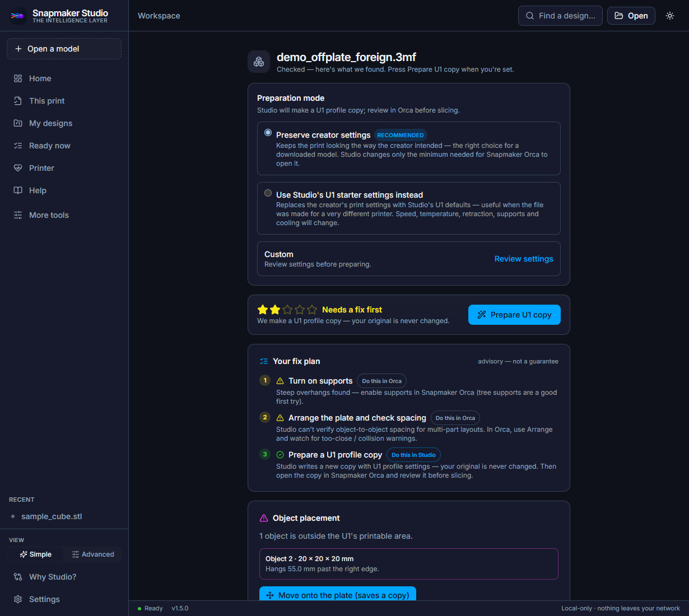689x616 pixels.
Task: Click the Printer heart-pulse icon
Action: tap(18, 168)
